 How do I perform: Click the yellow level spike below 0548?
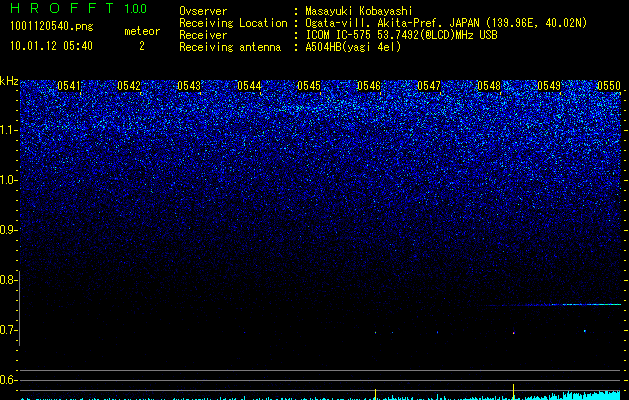point(513,392)
